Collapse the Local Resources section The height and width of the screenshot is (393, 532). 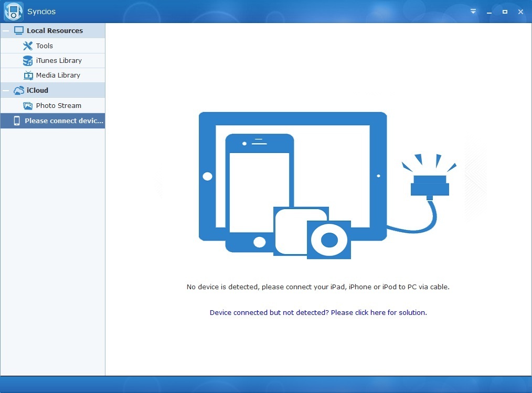(x=5, y=30)
